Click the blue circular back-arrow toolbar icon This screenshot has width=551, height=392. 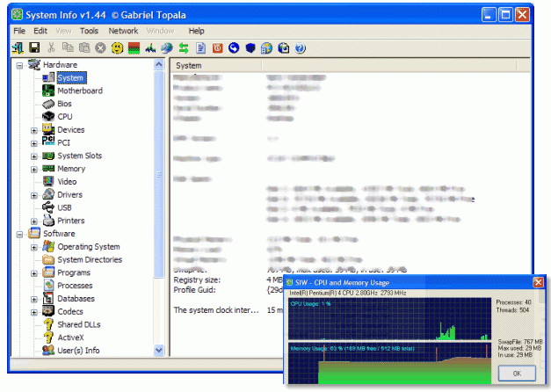pos(234,47)
